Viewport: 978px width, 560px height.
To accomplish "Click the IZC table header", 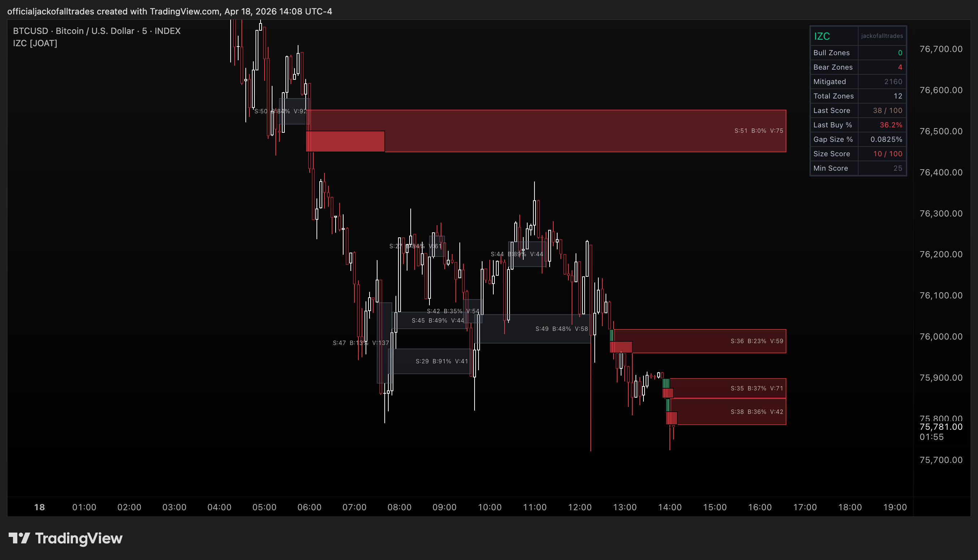I will [822, 36].
